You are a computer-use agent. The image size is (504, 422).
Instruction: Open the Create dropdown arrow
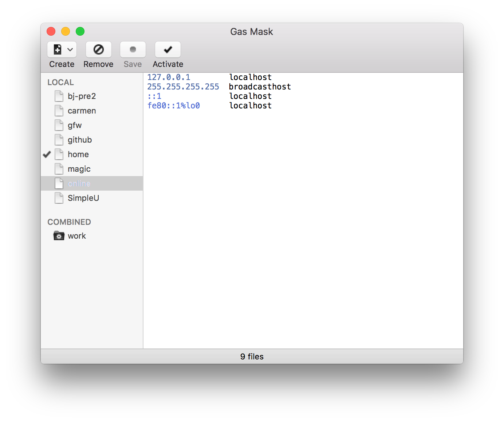(70, 49)
